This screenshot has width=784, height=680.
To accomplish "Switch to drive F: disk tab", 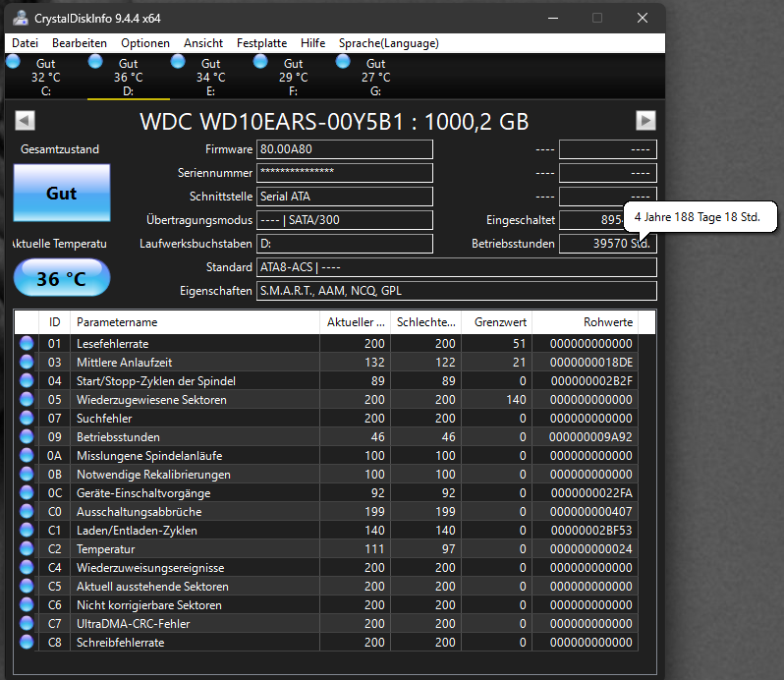I will click(294, 77).
